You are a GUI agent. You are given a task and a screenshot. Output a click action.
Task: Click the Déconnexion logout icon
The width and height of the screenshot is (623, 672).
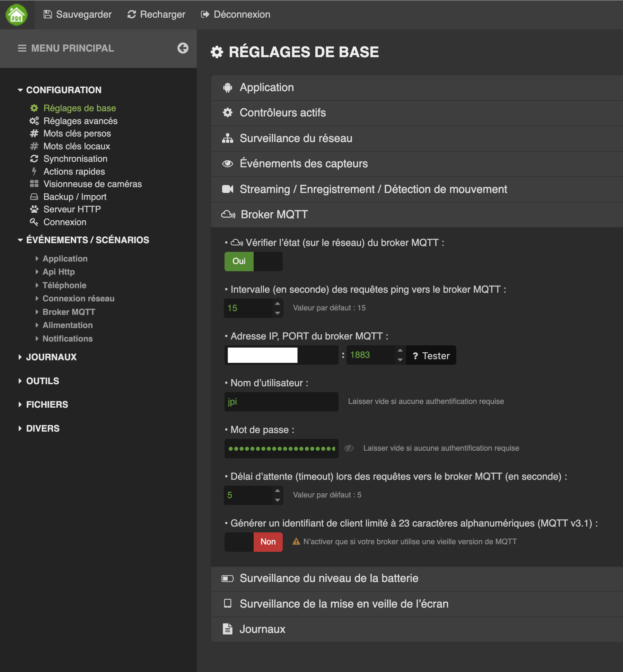click(x=205, y=15)
